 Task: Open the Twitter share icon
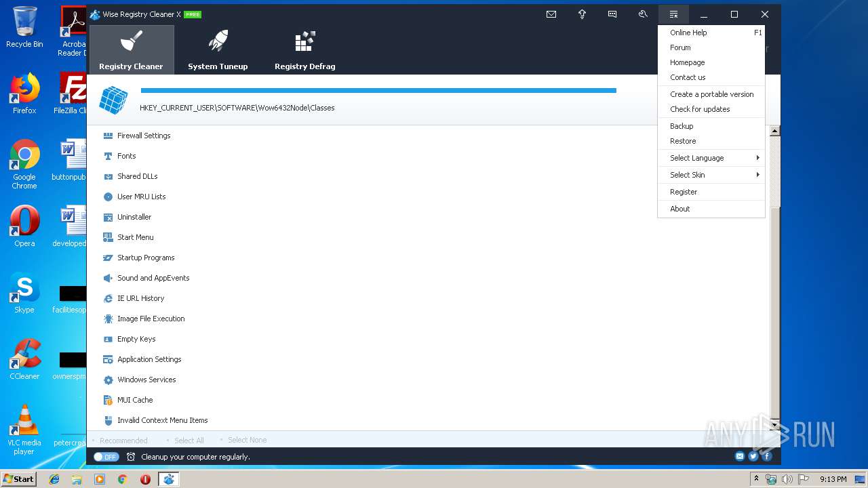coord(753,456)
